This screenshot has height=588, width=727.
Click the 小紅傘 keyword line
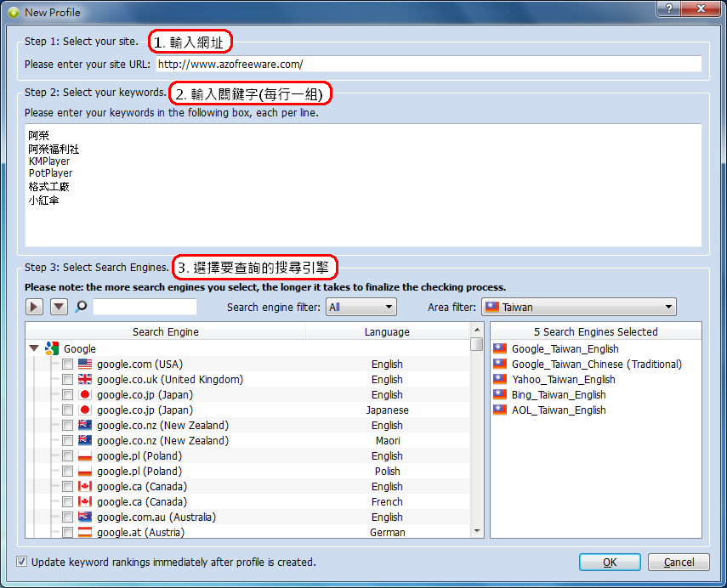coord(43,200)
